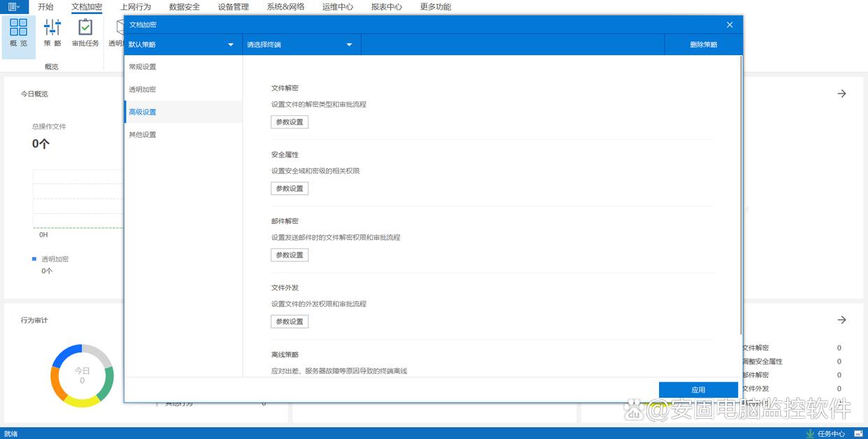The height and width of the screenshot is (439, 868).
Task: Click the app menu icon at top-left
Action: pyautogui.click(x=14, y=7)
